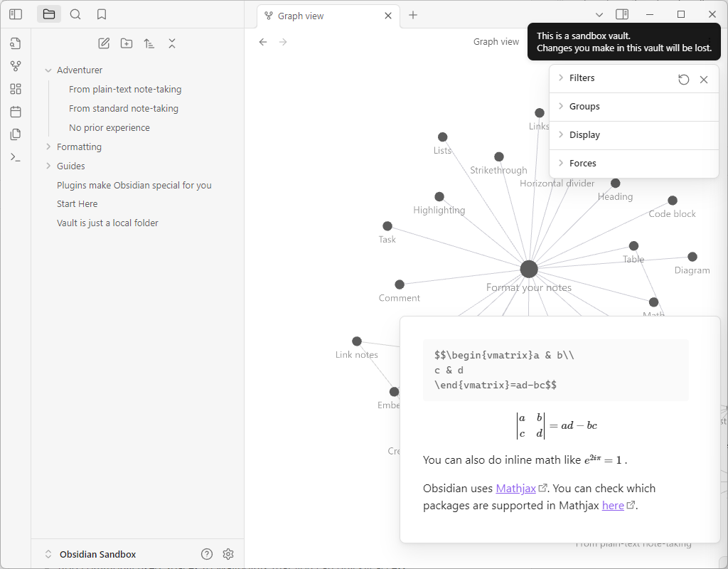Open Obsidian help icon
Screen dimensions: 728x569
207,553
